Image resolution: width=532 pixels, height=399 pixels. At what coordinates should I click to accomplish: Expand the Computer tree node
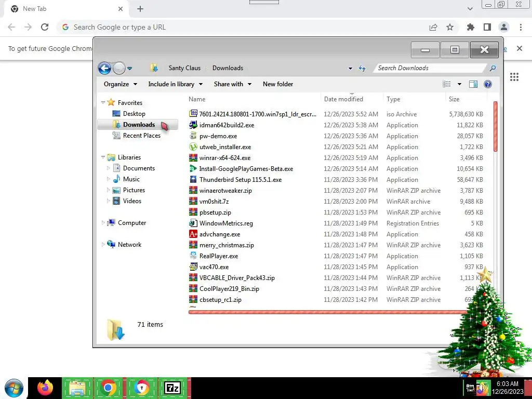(x=103, y=222)
